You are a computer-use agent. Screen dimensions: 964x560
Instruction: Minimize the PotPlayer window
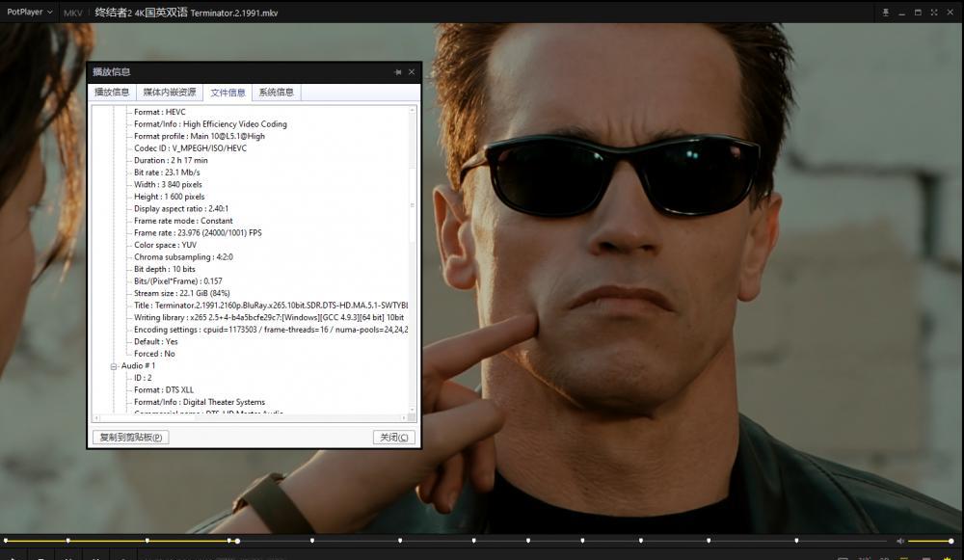tap(901, 13)
